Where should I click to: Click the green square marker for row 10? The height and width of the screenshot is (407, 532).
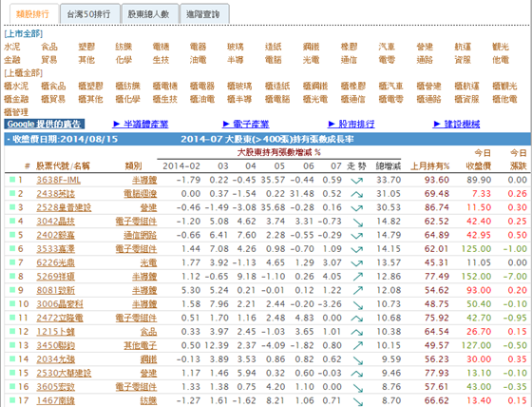click(12, 303)
